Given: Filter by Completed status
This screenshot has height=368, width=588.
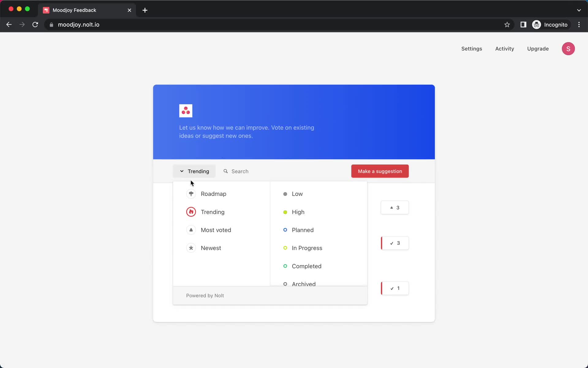Looking at the screenshot, I should [x=307, y=266].
